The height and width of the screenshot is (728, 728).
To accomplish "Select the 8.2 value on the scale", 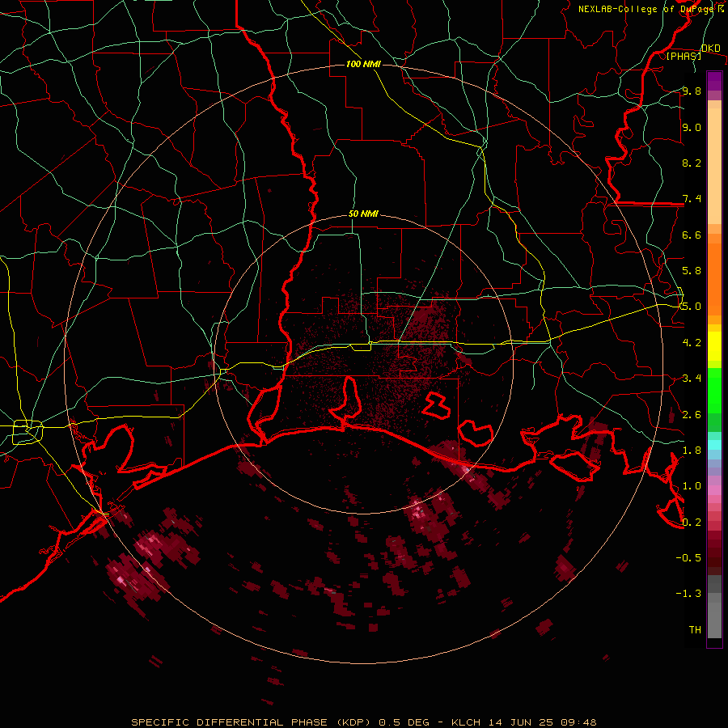I will (692, 163).
